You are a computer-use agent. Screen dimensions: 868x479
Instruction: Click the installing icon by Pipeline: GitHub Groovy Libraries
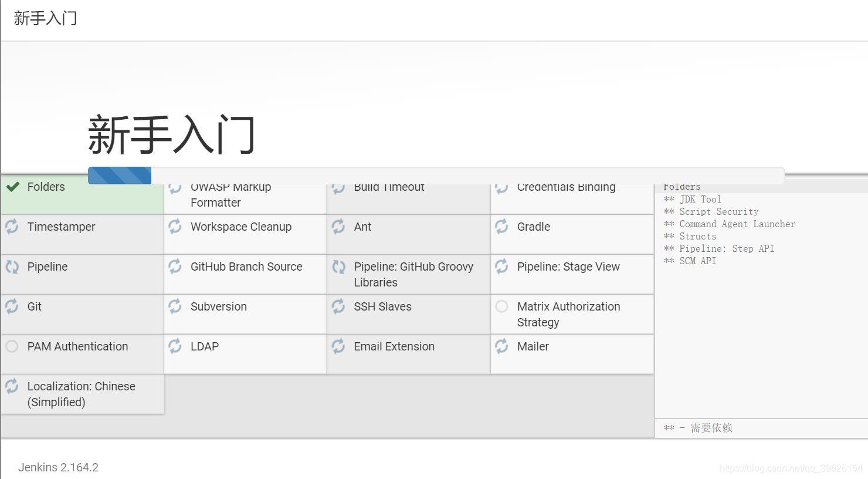[338, 267]
